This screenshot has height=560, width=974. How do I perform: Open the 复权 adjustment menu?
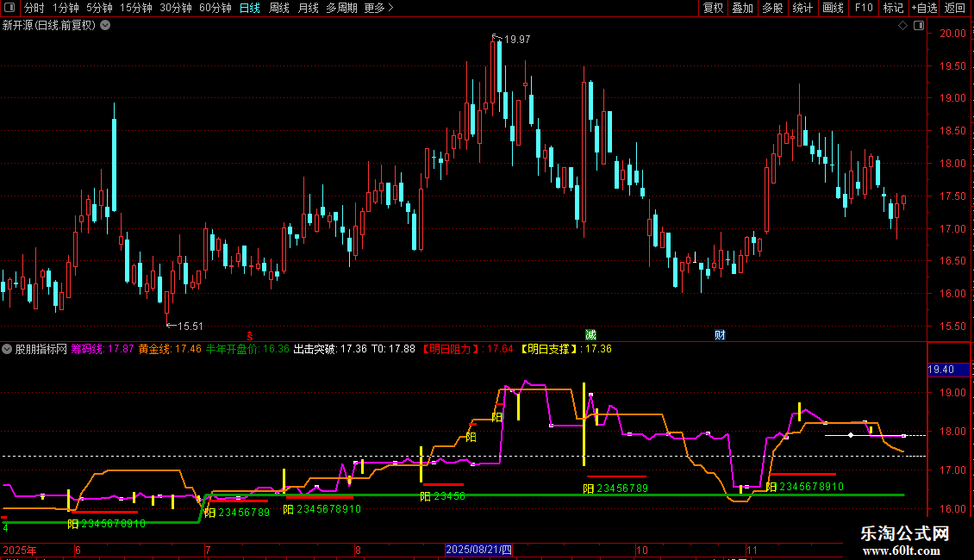[x=713, y=8]
